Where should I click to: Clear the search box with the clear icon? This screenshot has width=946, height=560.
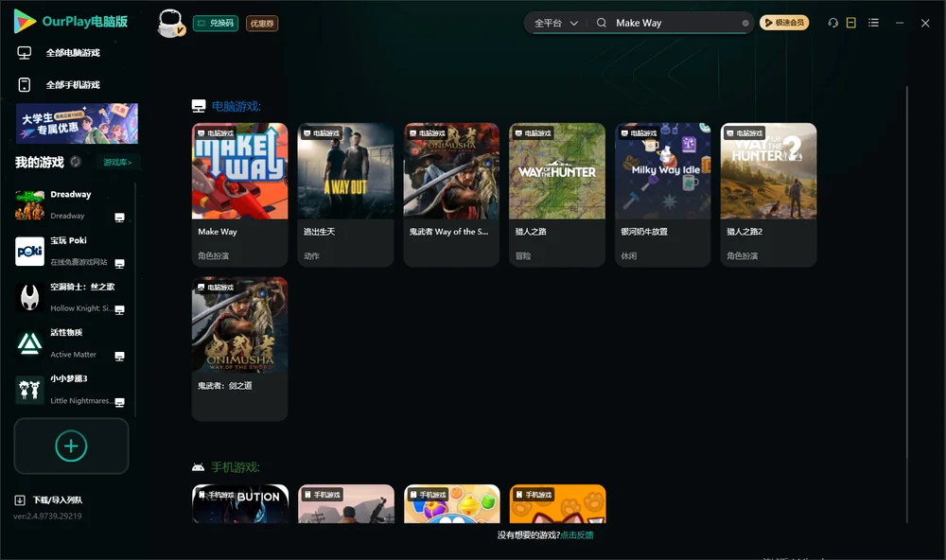[745, 23]
